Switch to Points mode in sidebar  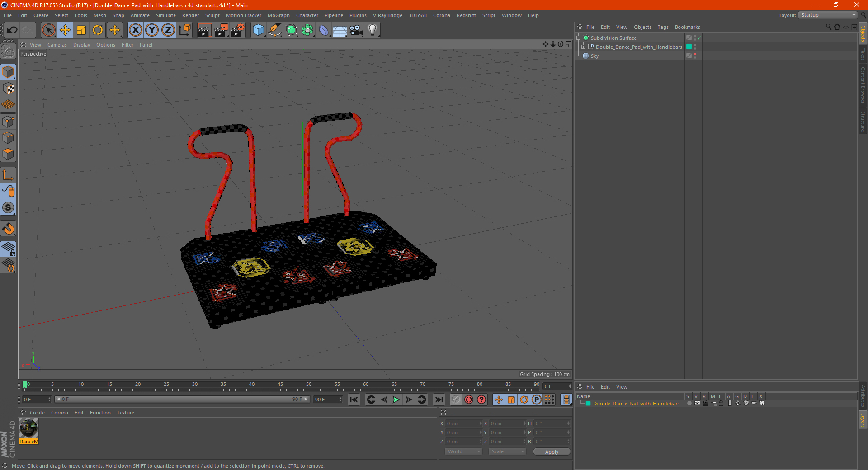[x=8, y=122]
